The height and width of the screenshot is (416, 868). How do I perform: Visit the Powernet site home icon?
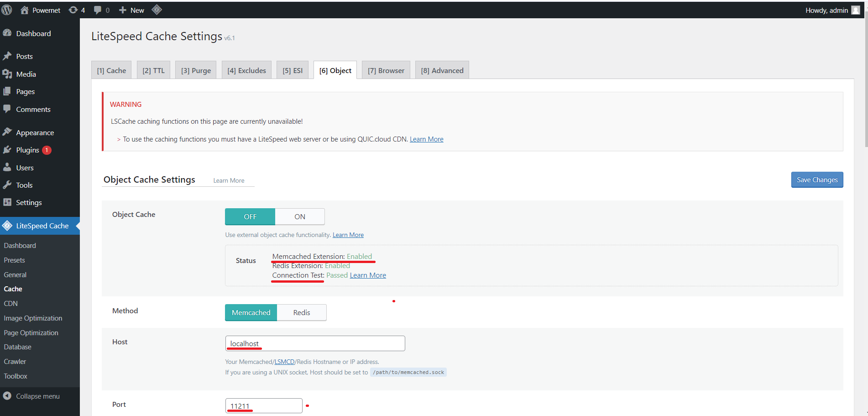pyautogui.click(x=25, y=10)
